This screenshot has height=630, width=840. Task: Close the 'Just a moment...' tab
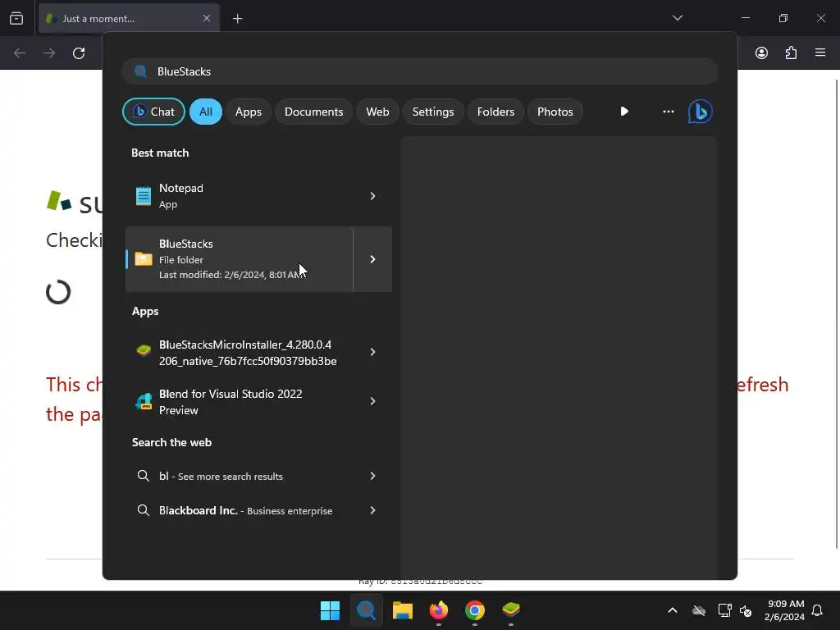[x=207, y=18]
